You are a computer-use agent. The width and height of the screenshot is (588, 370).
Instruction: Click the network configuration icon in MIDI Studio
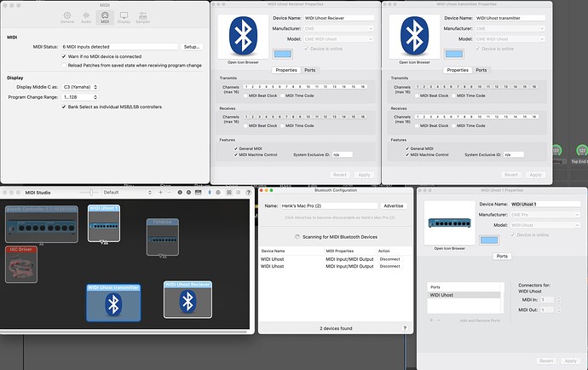pos(218,193)
